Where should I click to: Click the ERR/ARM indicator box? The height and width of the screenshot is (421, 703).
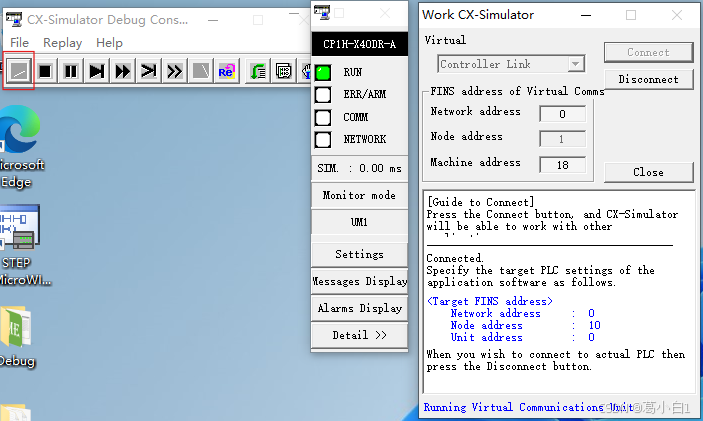[323, 95]
